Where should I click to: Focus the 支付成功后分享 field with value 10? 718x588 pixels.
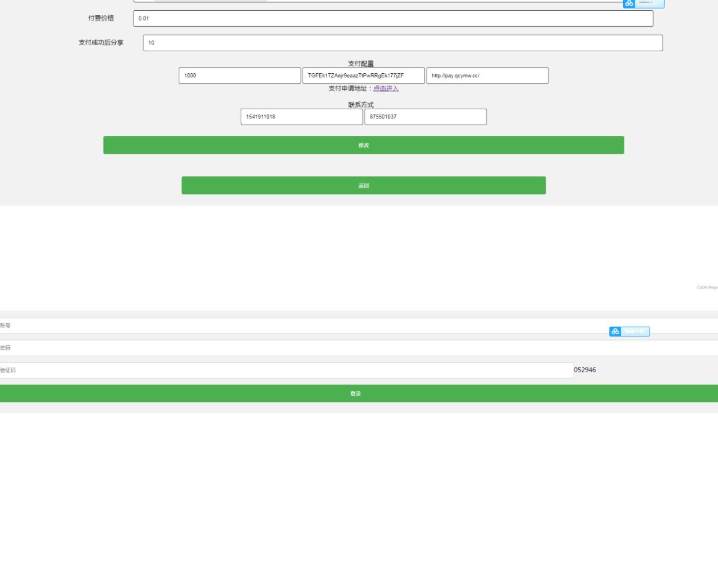pos(403,43)
